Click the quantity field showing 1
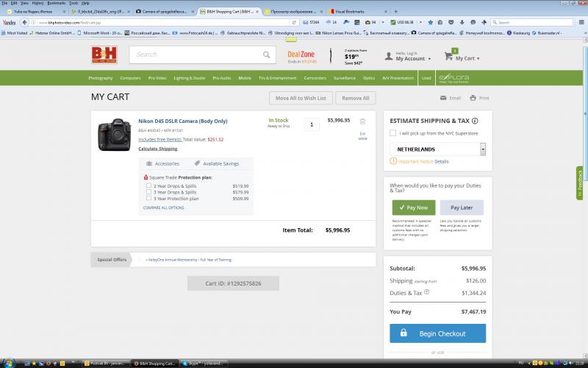 click(x=312, y=124)
